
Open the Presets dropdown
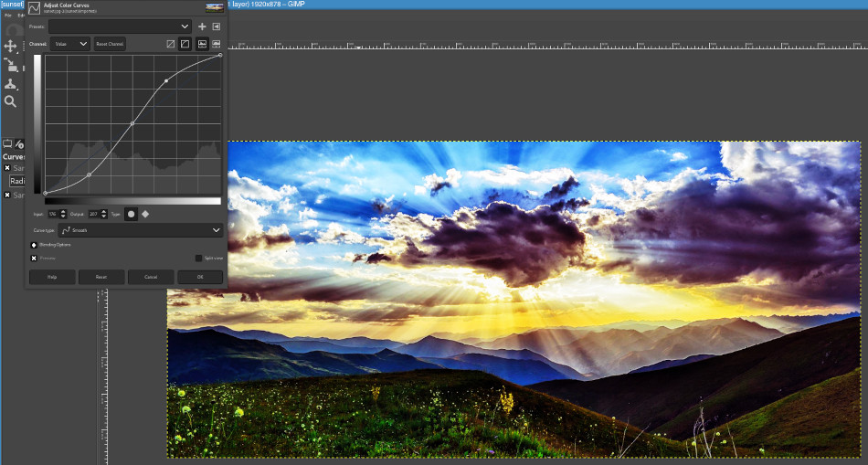[120, 26]
